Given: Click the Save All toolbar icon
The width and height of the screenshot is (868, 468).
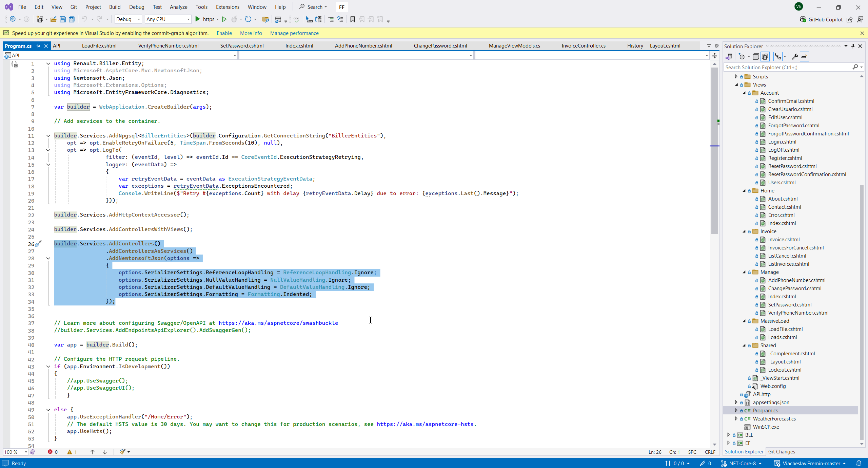Looking at the screenshot, I should [x=72, y=19].
